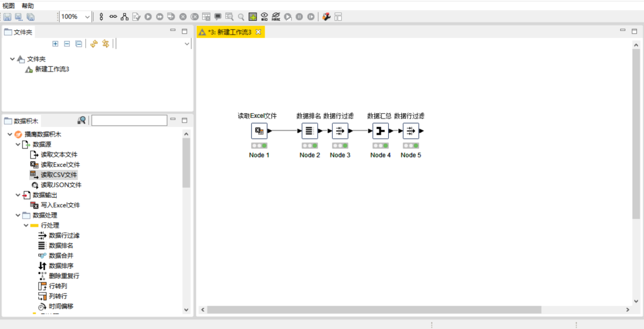Select 写入Excel文件 in the tree

pos(60,205)
